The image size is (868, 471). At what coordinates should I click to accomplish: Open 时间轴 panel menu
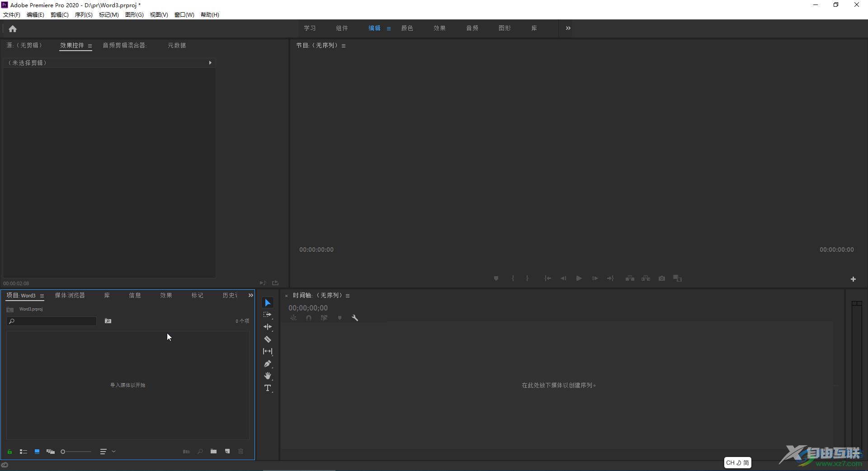point(348,296)
